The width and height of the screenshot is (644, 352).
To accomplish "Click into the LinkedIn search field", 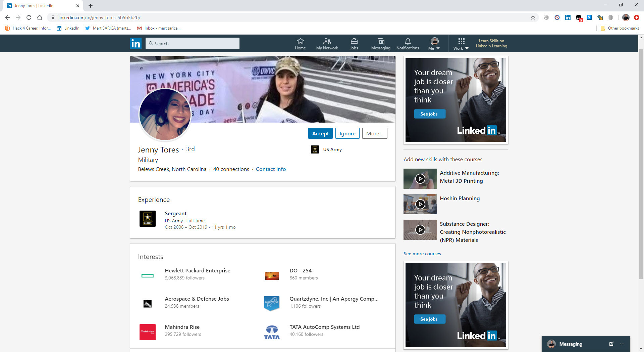I will [x=193, y=43].
